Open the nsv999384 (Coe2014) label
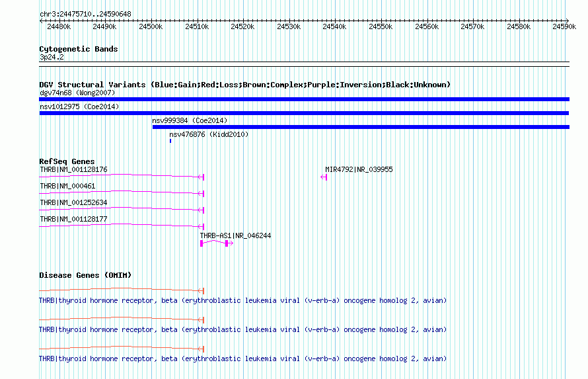The height and width of the screenshot is (379, 588). [x=190, y=120]
